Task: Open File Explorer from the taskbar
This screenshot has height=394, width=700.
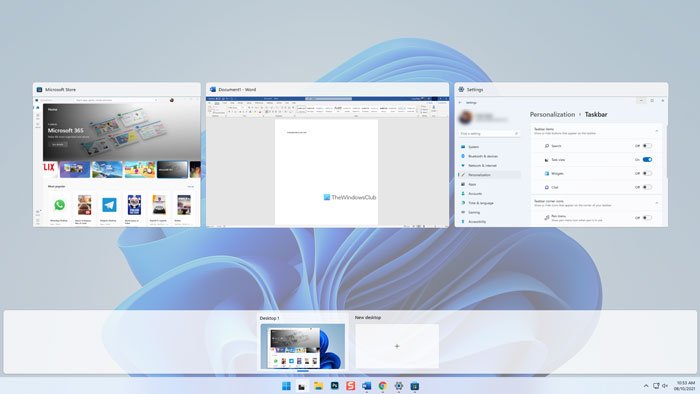Action: point(318,386)
